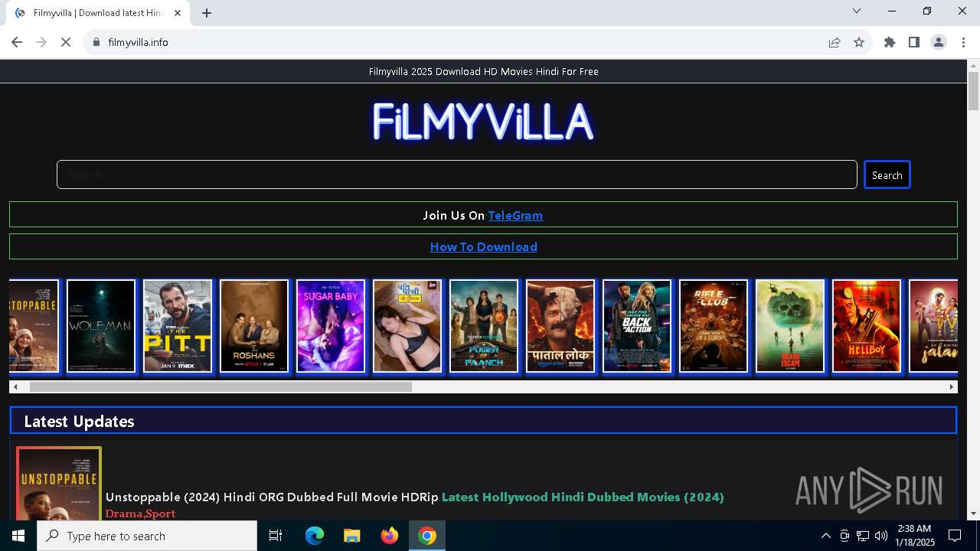This screenshot has width=980, height=551.
Task: Close the Filmyvilla tab
Action: tap(178, 13)
